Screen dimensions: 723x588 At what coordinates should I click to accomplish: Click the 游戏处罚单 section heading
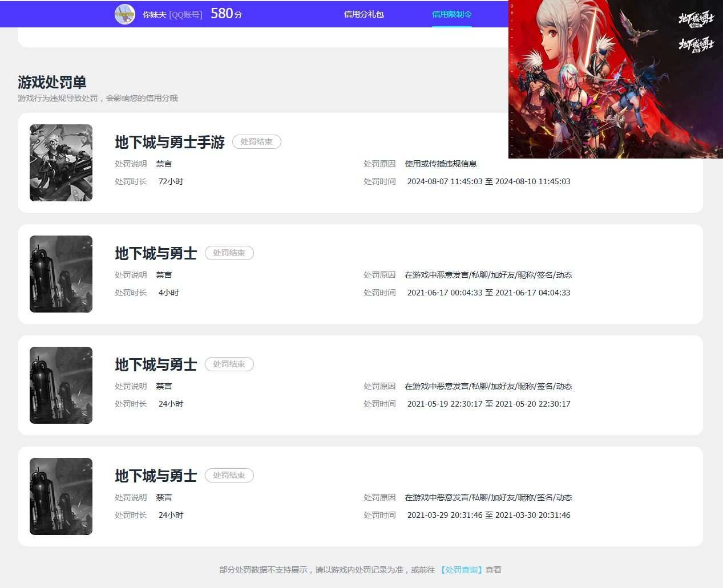52,82
